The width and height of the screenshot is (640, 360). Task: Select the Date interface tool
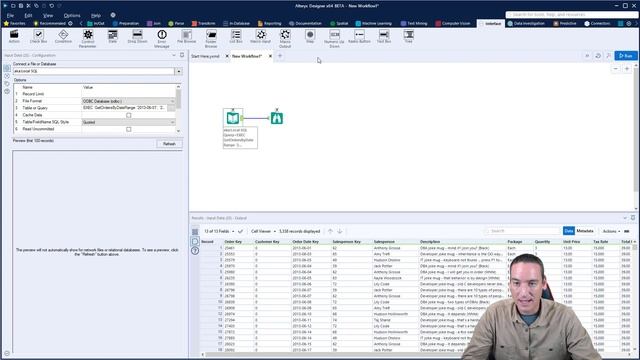pyautogui.click(x=112, y=37)
